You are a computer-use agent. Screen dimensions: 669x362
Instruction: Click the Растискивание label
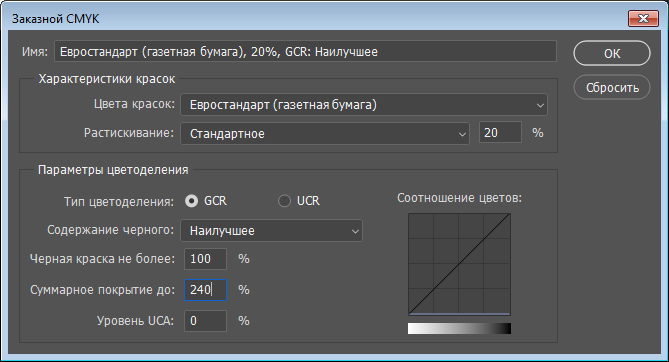coord(129,133)
